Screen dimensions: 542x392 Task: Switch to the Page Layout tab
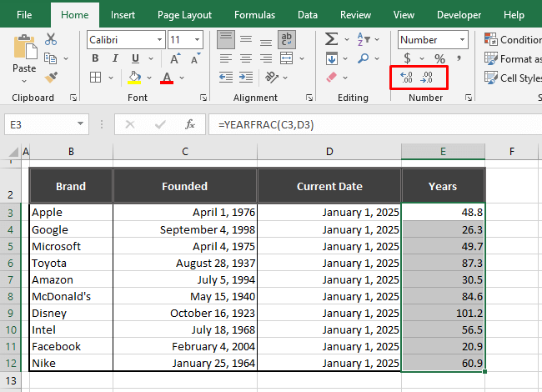(184, 15)
